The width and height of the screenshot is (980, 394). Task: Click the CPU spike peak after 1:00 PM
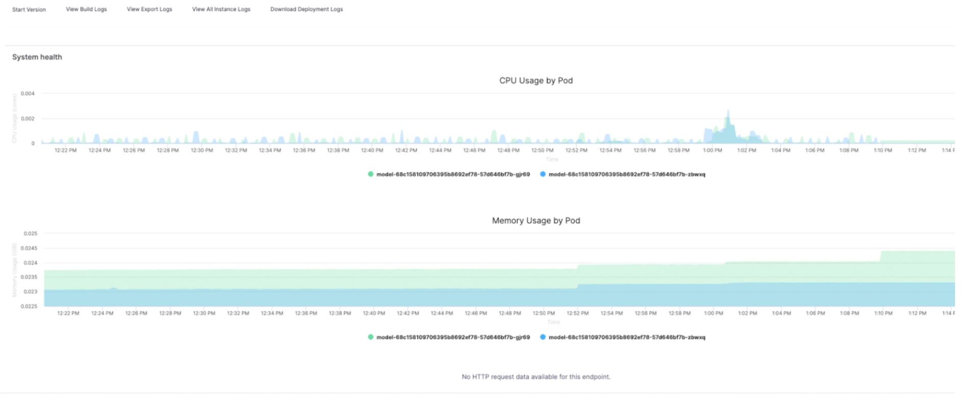tap(728, 110)
